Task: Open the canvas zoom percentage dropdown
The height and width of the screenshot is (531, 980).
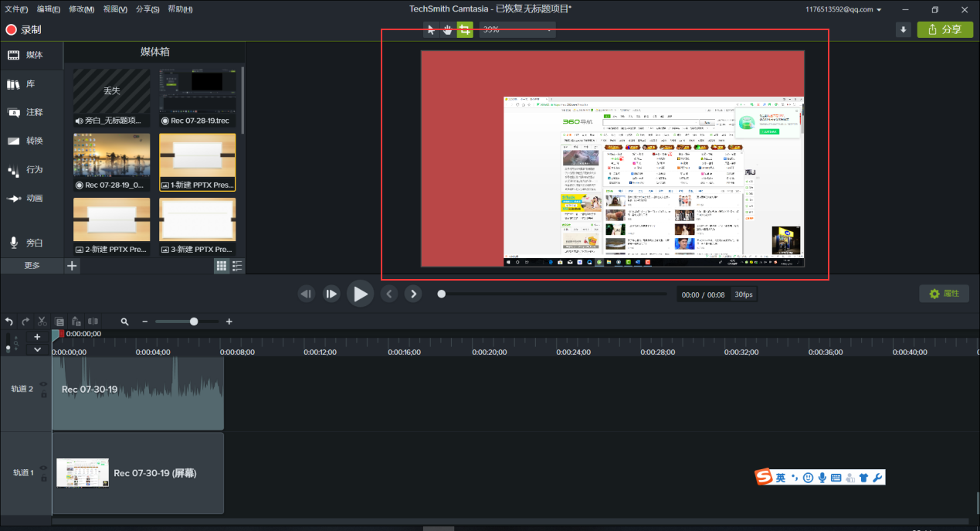Action: pos(517,29)
